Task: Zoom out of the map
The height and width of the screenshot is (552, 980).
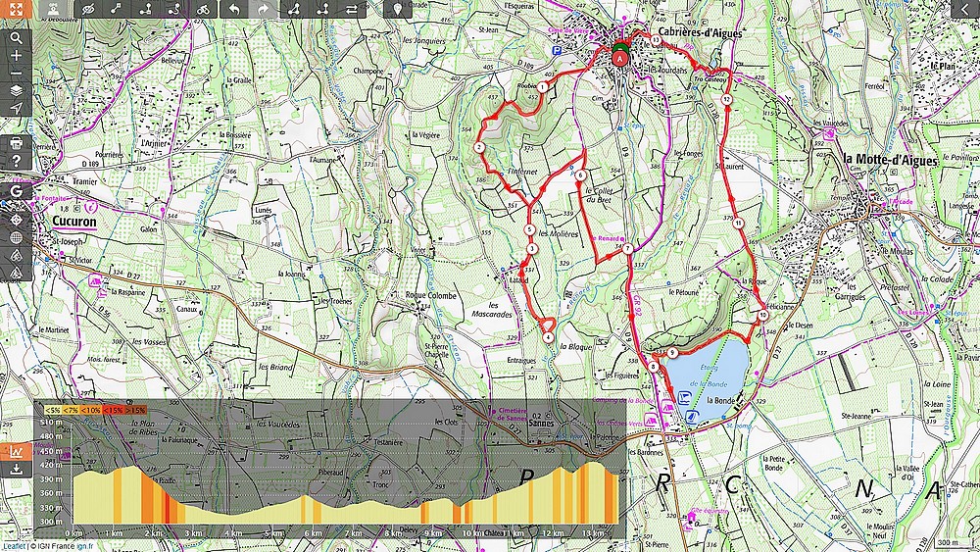Action: (x=17, y=74)
